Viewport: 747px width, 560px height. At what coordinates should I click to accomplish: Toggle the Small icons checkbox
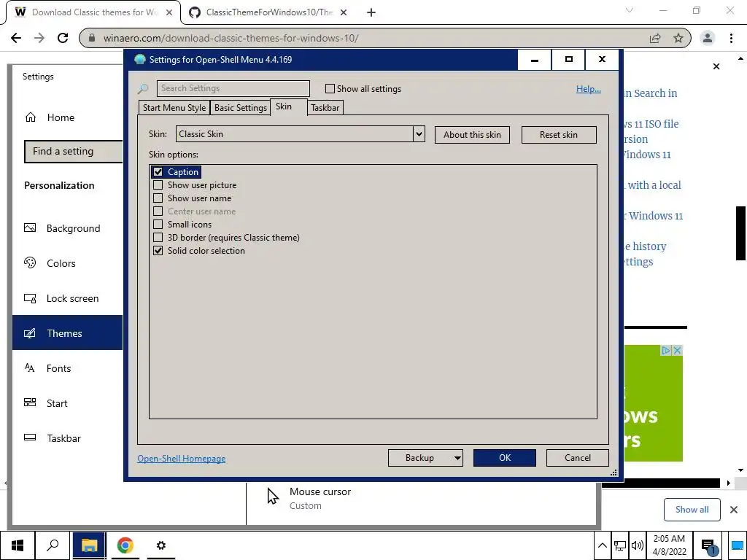coord(158,225)
